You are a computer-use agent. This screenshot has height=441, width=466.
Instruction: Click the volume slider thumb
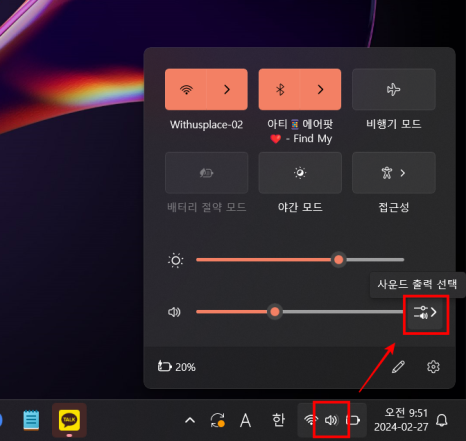[275, 312]
